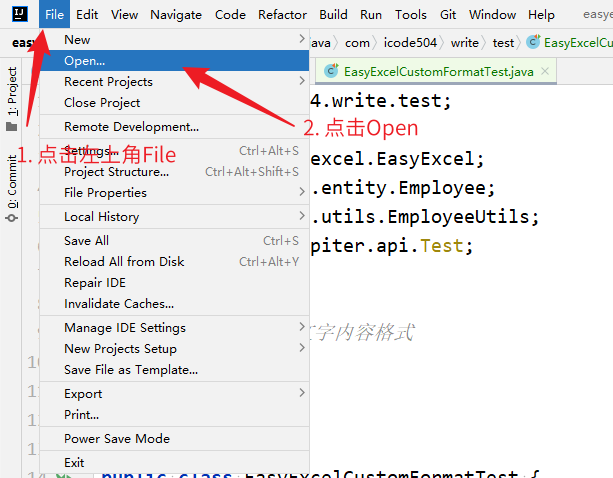Switch to EasyExcelCustomFormatTest.java editor tab
613x478 pixels.
pyautogui.click(x=438, y=72)
